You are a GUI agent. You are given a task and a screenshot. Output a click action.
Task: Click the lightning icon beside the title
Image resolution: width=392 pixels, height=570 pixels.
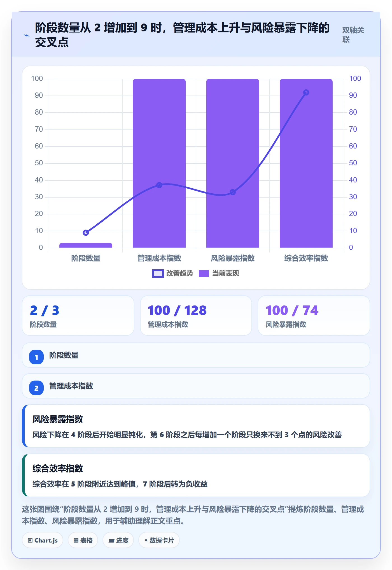pyautogui.click(x=26, y=35)
